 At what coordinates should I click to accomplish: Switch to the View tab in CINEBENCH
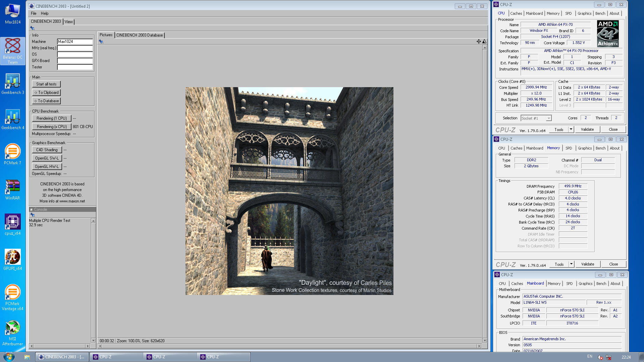point(69,22)
